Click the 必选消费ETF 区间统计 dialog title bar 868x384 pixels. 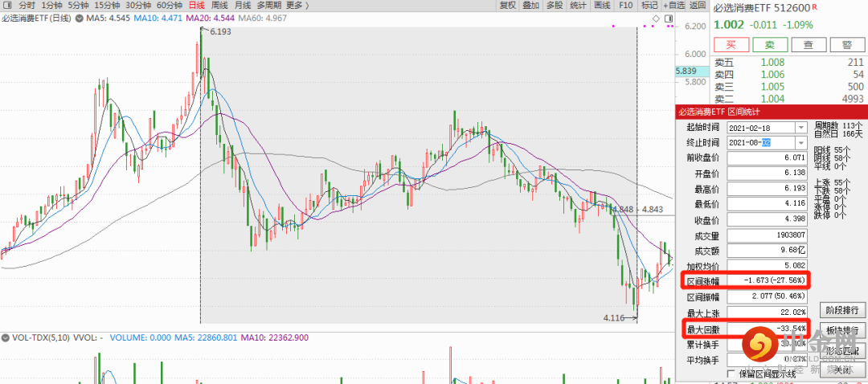(771, 111)
